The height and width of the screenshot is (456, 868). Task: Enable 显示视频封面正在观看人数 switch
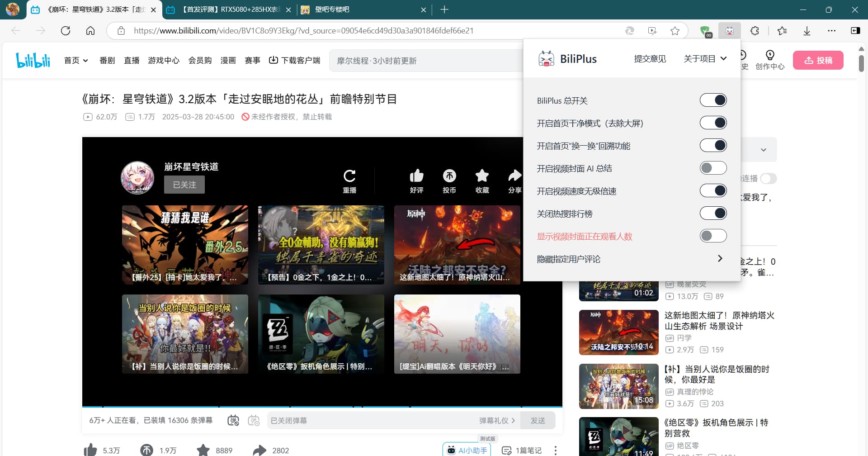point(713,236)
